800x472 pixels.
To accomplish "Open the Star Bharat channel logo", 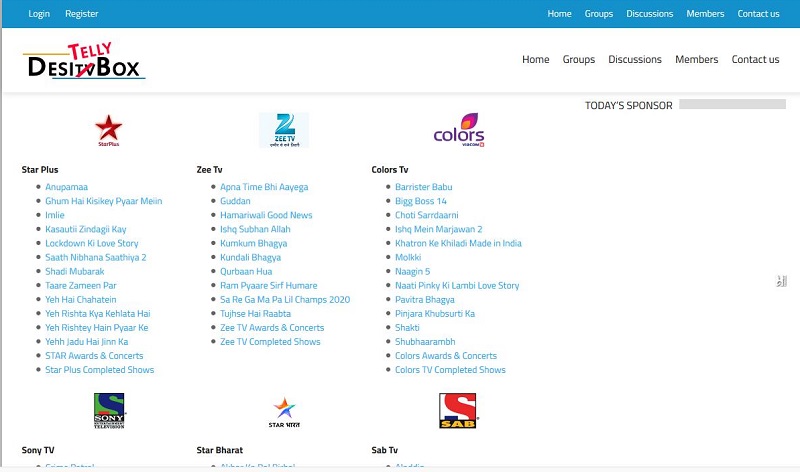I will tap(284, 412).
